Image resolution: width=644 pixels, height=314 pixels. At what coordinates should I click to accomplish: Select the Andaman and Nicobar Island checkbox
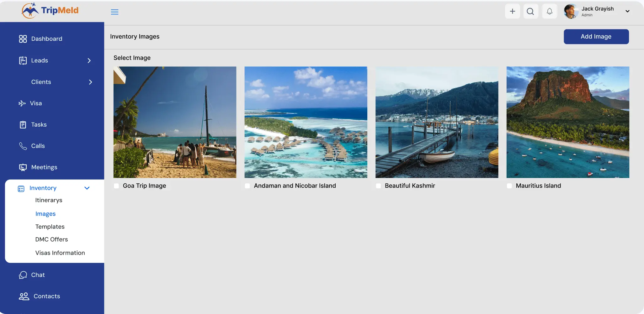(x=247, y=186)
